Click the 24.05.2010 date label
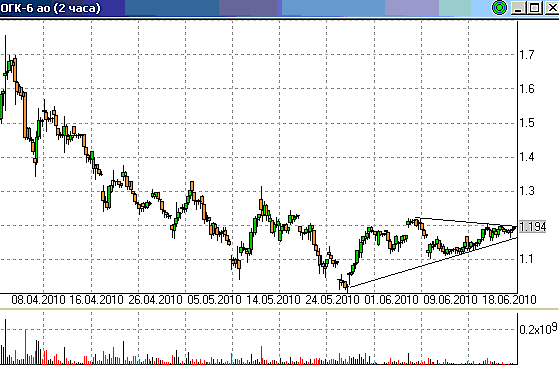Screen dimensions: 560x366 332,300
